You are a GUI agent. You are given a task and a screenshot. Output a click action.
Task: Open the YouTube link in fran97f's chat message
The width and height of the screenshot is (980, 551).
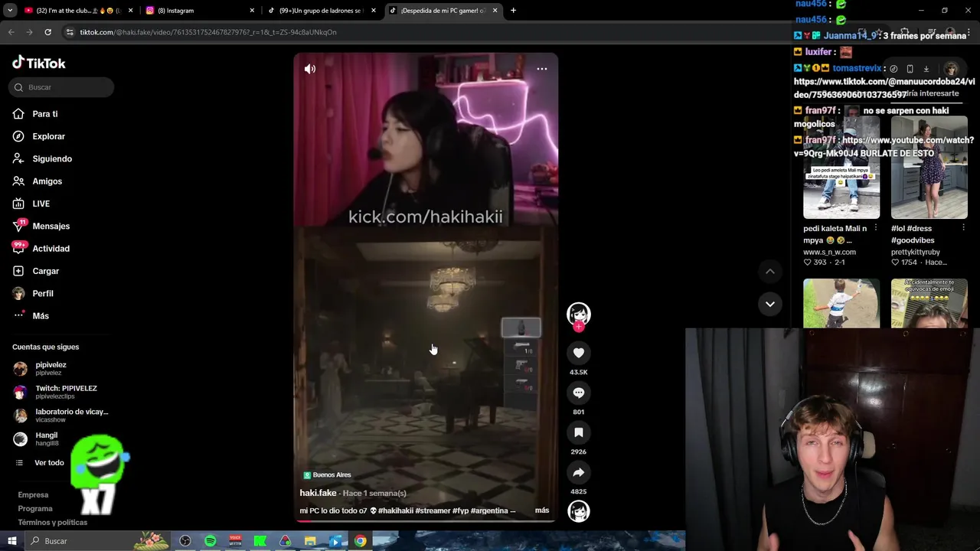[885, 147]
